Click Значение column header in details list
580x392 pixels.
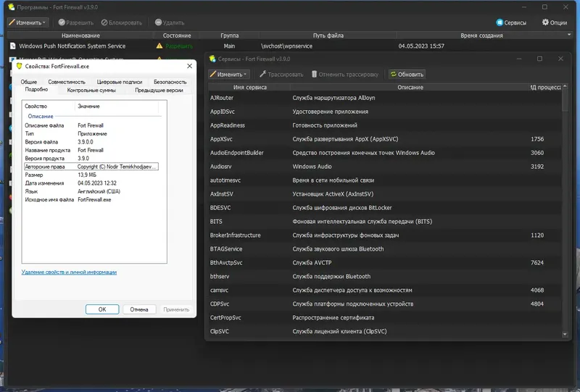(x=117, y=106)
